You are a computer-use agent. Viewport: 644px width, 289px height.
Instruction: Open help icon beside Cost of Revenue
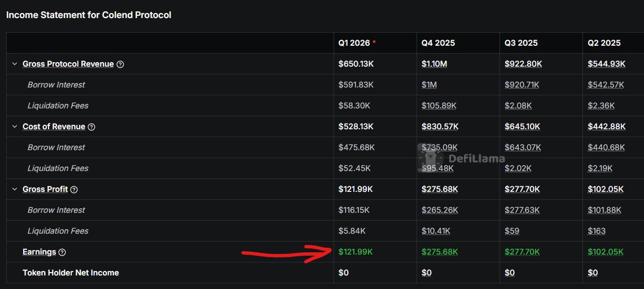[x=91, y=127]
